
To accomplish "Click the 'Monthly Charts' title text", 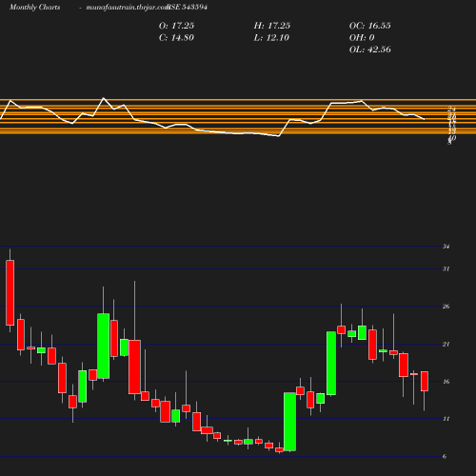I will click(x=35, y=8).
